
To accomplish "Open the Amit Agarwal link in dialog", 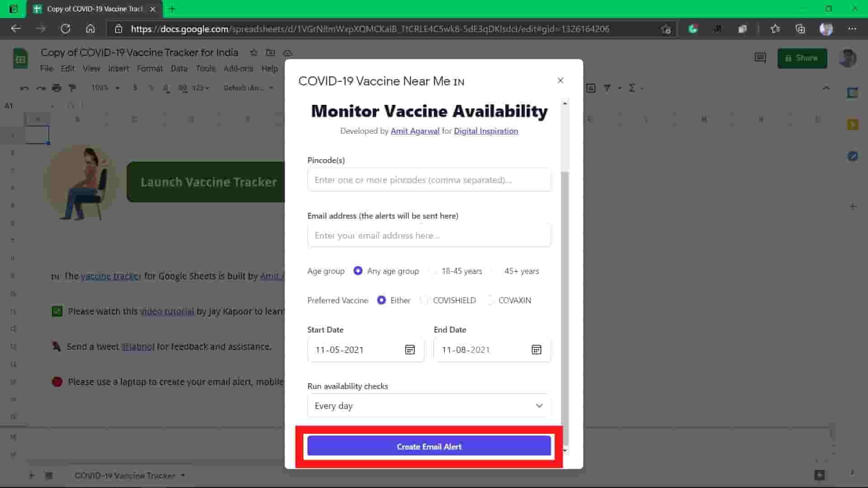I will click(x=415, y=131).
